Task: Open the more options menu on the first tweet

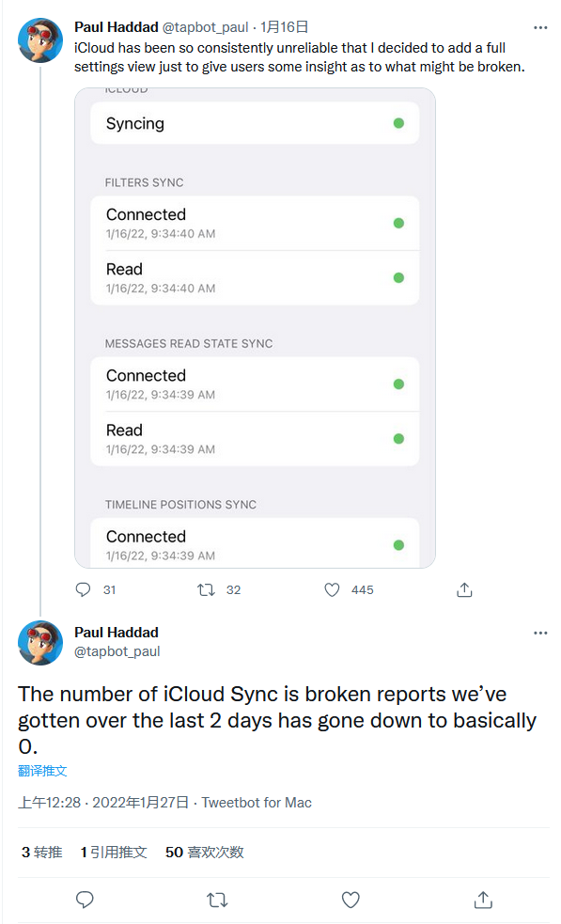Action: coord(540,27)
